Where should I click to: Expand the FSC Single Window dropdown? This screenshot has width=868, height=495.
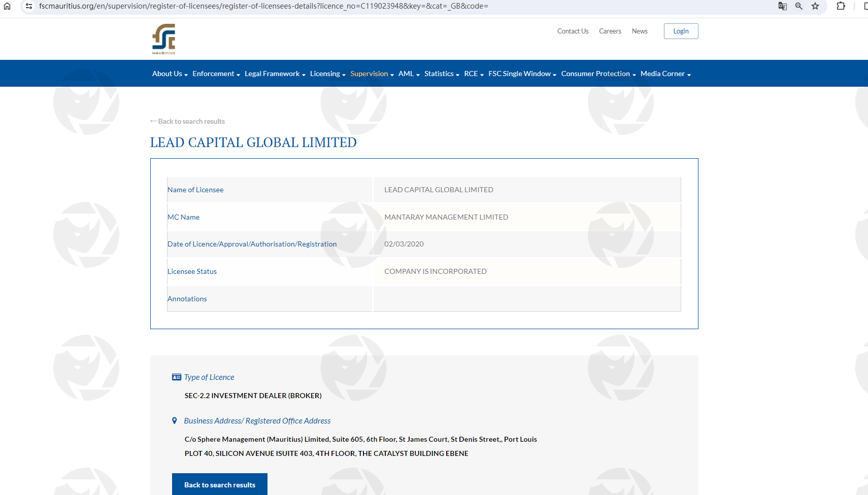pyautogui.click(x=522, y=74)
